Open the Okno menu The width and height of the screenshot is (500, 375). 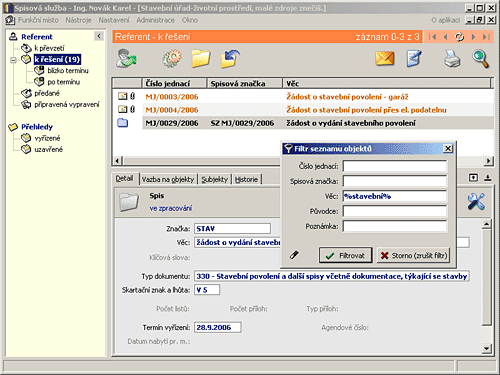coord(190,20)
